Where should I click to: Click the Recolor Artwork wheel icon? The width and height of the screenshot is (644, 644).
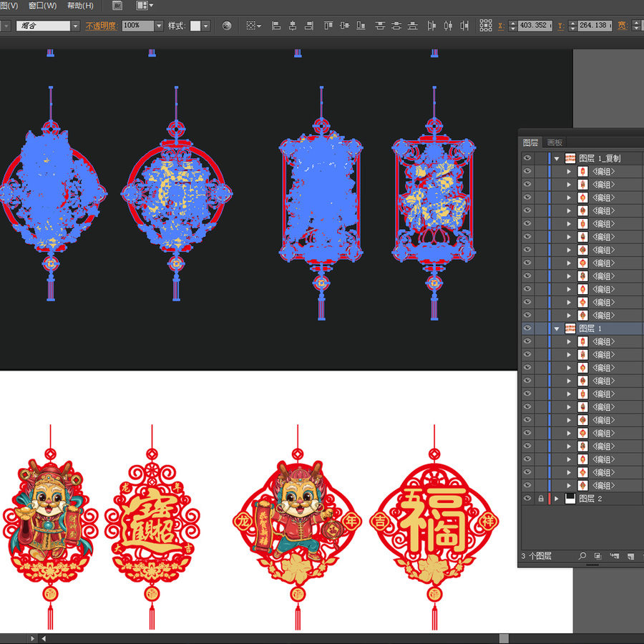pyautogui.click(x=226, y=26)
